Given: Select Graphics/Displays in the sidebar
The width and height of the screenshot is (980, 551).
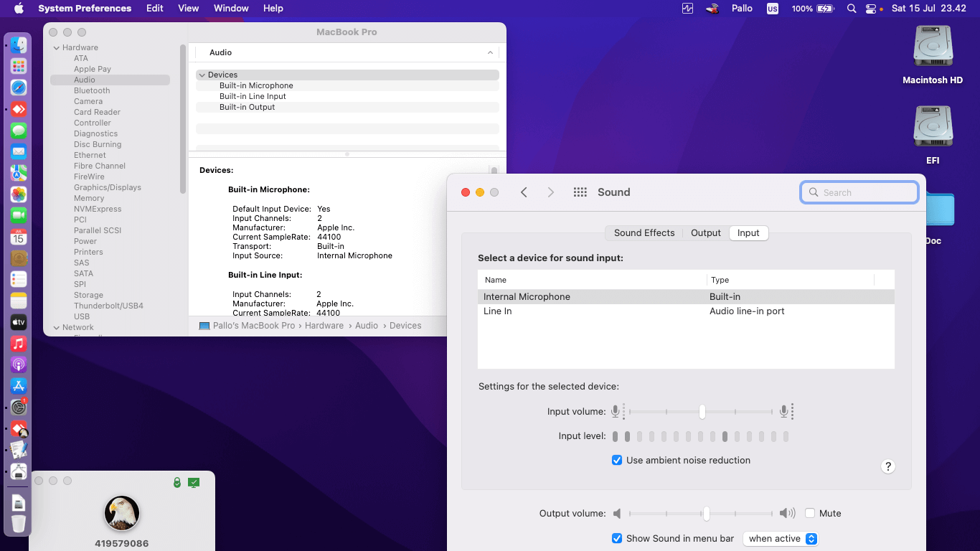Looking at the screenshot, I should pos(108,187).
